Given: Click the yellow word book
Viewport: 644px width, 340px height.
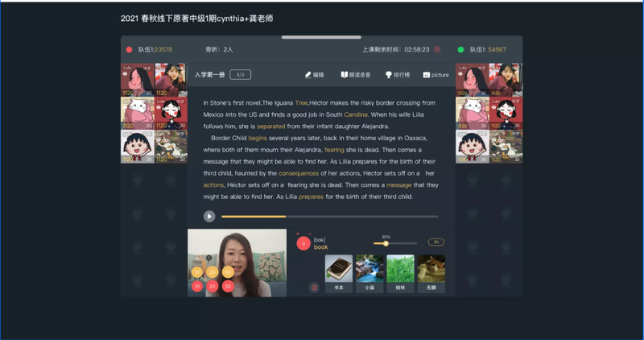Looking at the screenshot, I should pos(320,247).
